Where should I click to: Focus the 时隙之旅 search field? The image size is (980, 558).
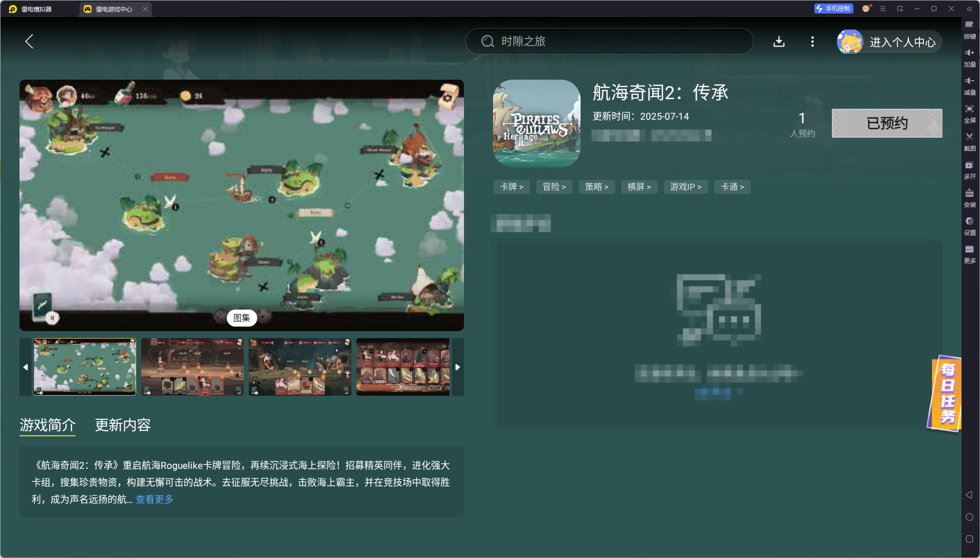tap(609, 42)
